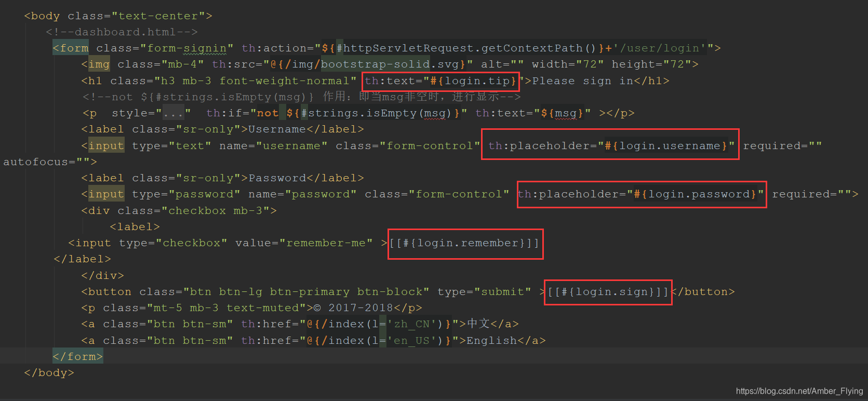Click the Username label text
Screen dimensions: 868x401
(x=277, y=129)
